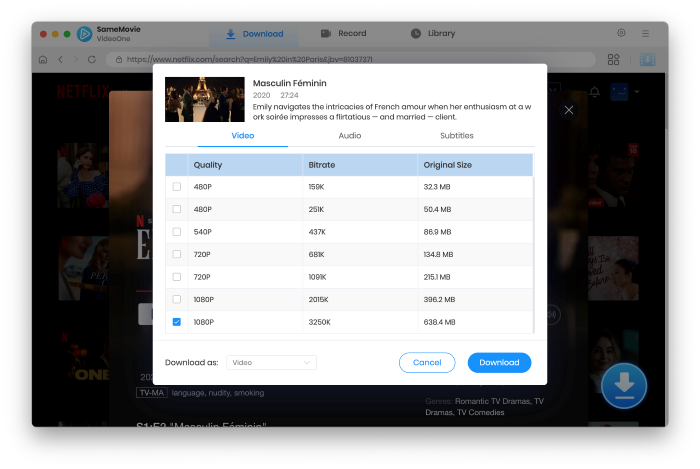The height and width of the screenshot is (469, 700).
Task: Go forward with the forward arrow
Action: (75, 59)
